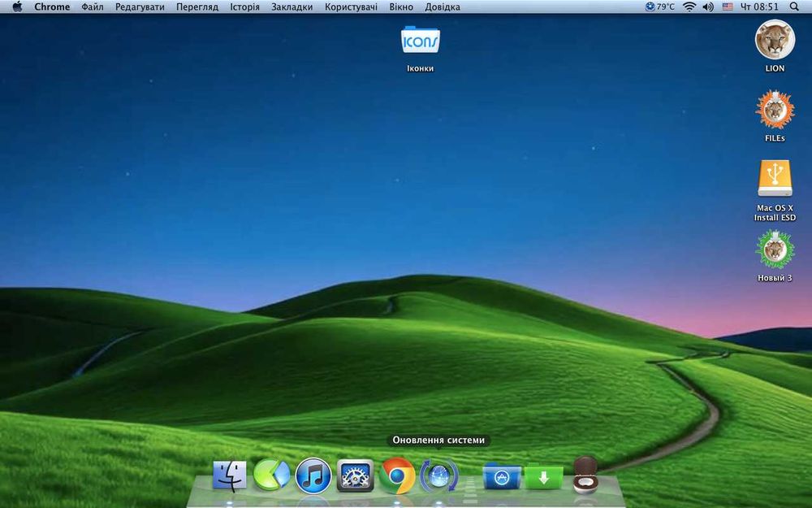Open the Довідка menu
Viewport: 812px width, 508px height.
(443, 7)
